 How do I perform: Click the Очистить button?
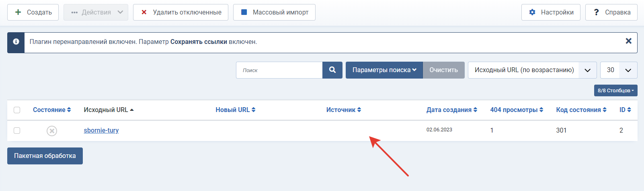tap(443, 70)
